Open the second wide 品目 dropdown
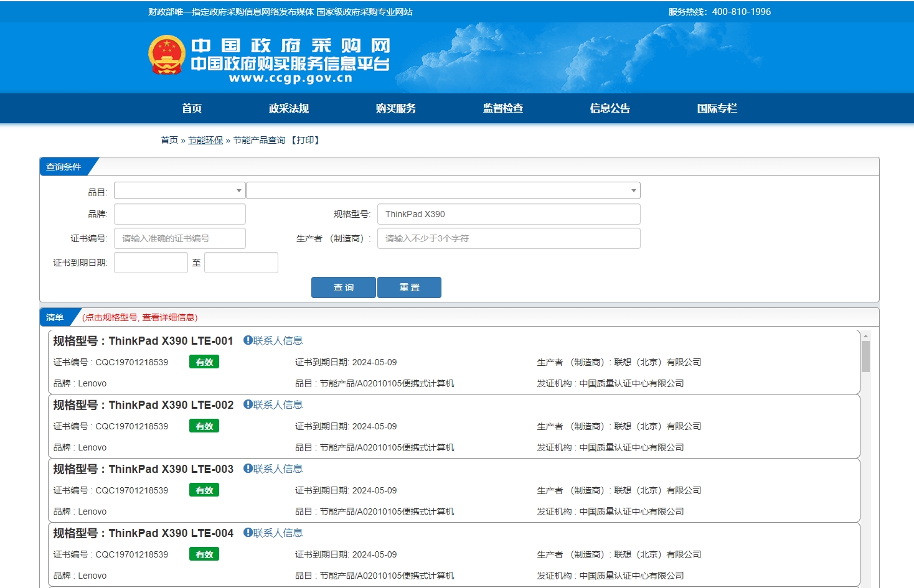914x588 pixels. (443, 190)
